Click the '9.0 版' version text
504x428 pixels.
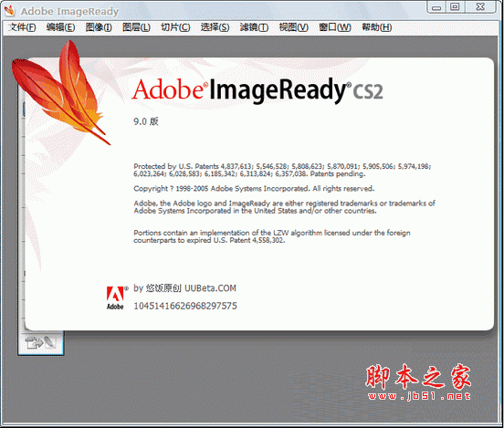pos(146,121)
